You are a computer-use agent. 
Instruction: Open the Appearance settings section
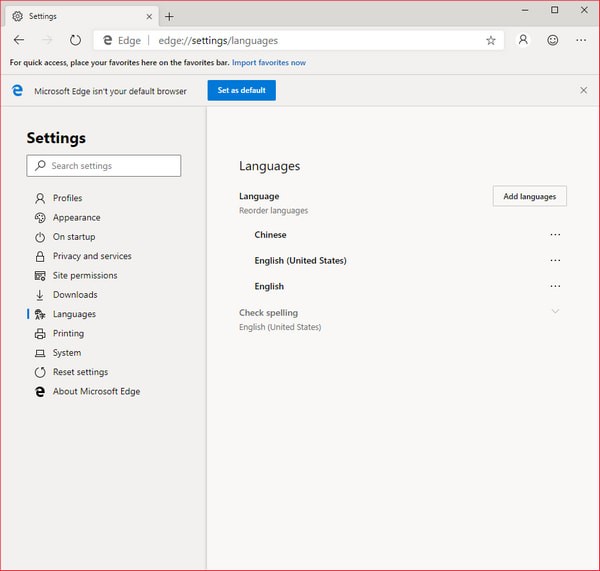[76, 217]
